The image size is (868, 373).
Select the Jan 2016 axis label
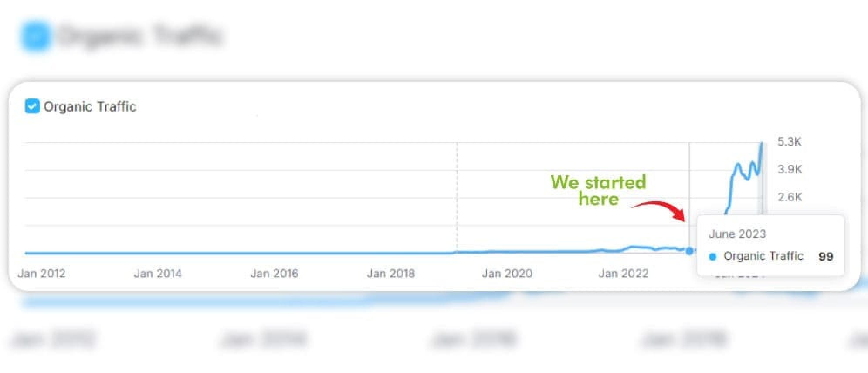[275, 274]
